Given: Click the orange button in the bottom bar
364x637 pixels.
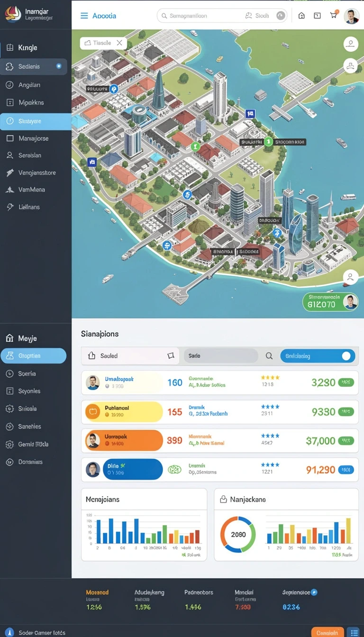Looking at the screenshot, I should click(328, 632).
